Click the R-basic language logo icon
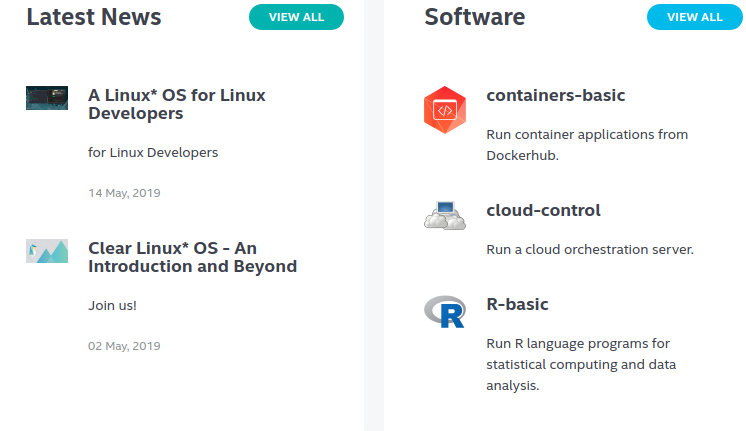Image resolution: width=746 pixels, height=431 pixels. point(445,311)
